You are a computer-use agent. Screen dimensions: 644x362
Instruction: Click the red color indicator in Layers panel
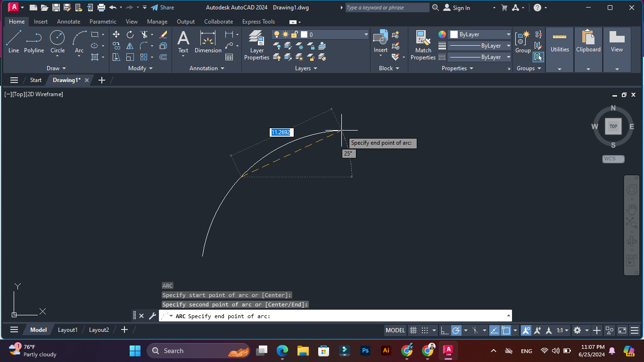click(304, 34)
